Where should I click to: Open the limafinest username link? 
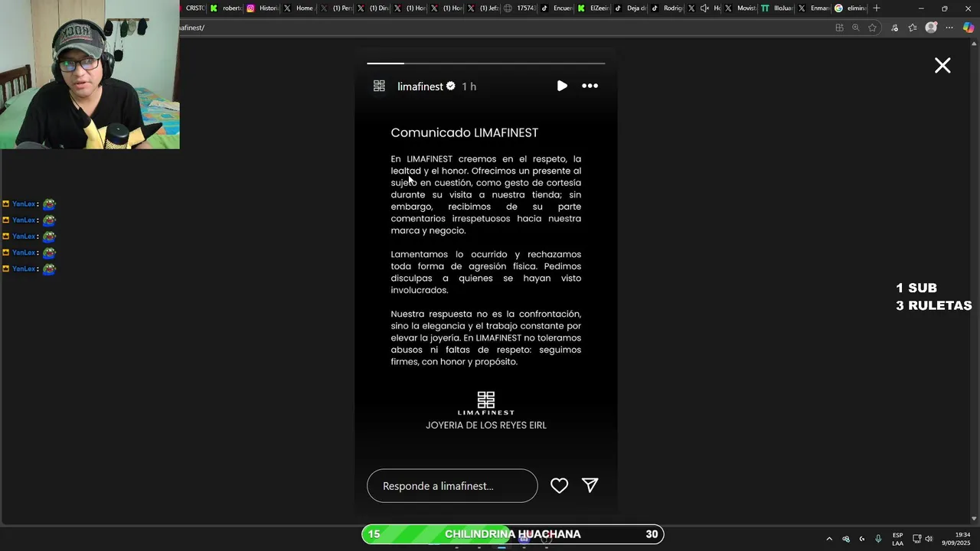[420, 86]
